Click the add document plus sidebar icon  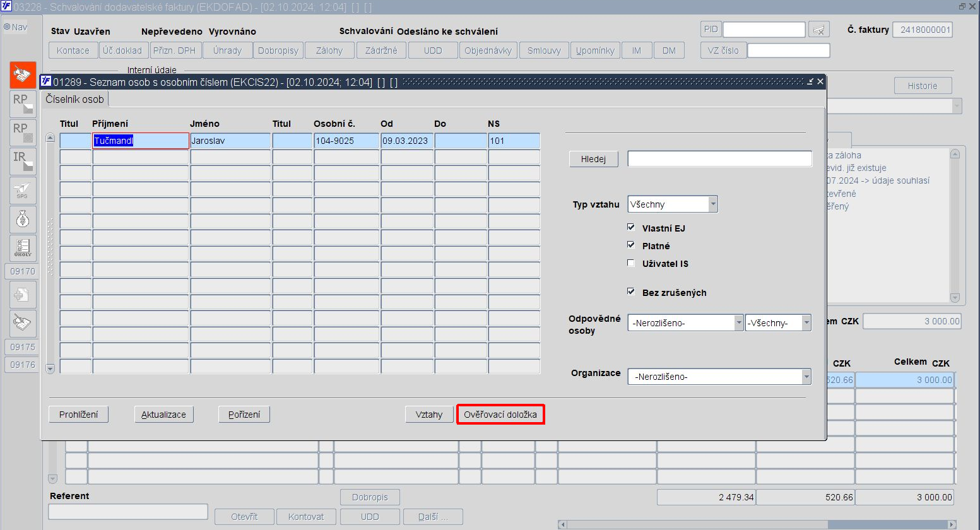pos(23,295)
